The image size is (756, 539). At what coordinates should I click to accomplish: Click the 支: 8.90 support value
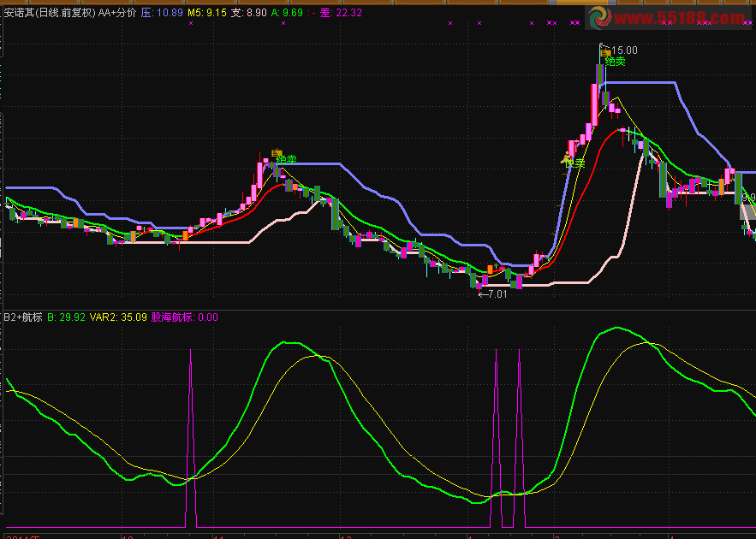249,13
